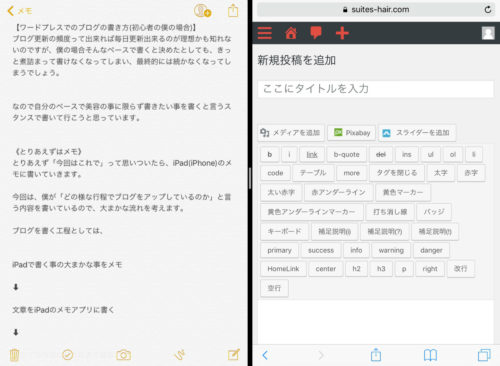Image resolution: width=500 pixels, height=366 pixels.
Task: Insert italic tag with the i button
Action: pos(289,154)
